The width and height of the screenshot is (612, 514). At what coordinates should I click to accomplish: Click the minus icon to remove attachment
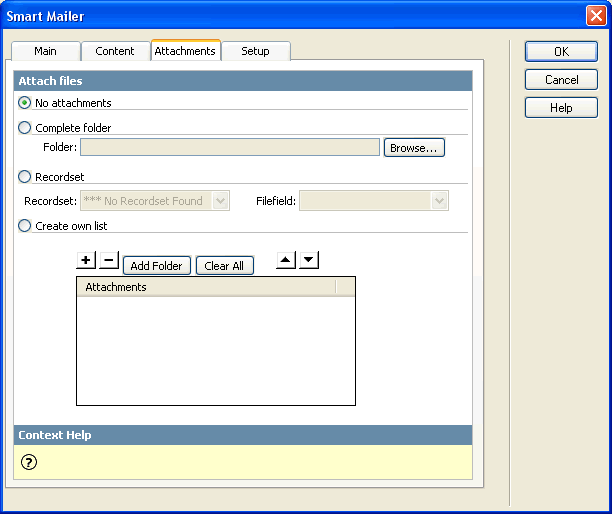pyautogui.click(x=109, y=260)
